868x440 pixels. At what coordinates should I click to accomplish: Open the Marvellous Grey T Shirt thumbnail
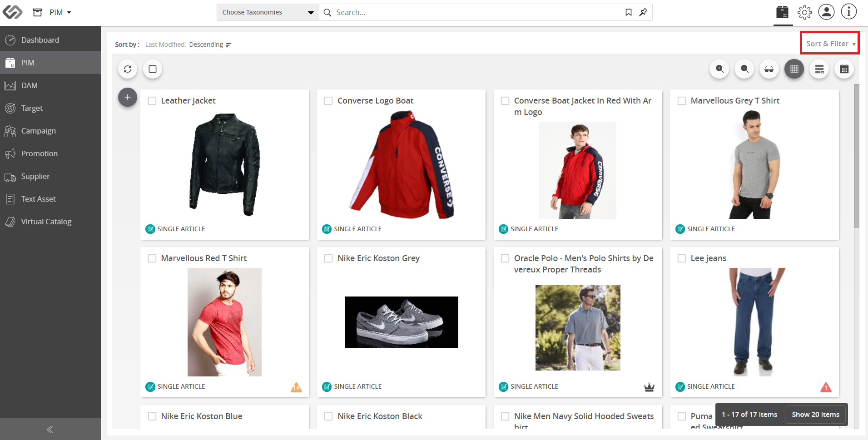click(754, 164)
